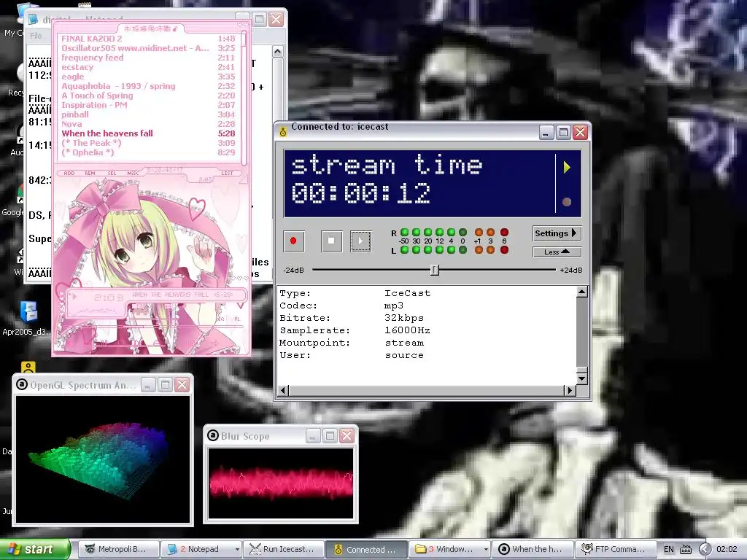Switch to Run Icecast taskbar item
This screenshot has height=560, width=747.
coord(283,549)
